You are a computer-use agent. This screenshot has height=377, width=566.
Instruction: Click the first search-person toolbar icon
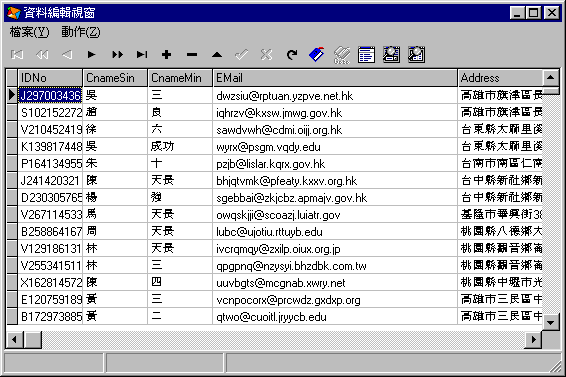(x=391, y=55)
